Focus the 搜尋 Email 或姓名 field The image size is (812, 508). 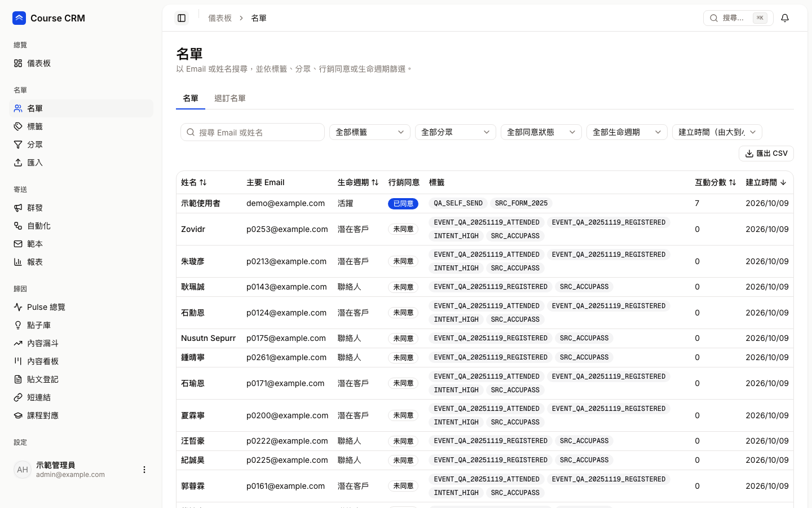253,132
